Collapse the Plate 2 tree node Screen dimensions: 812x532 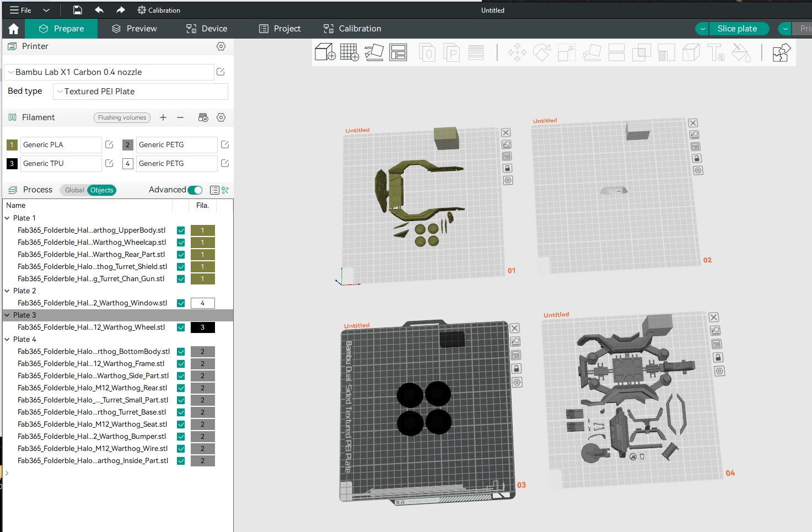click(7, 291)
